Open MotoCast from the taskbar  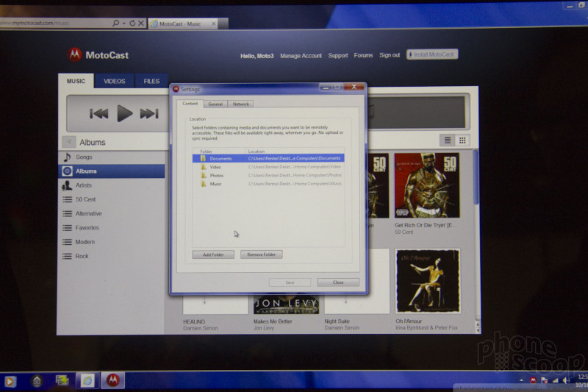pos(113,380)
